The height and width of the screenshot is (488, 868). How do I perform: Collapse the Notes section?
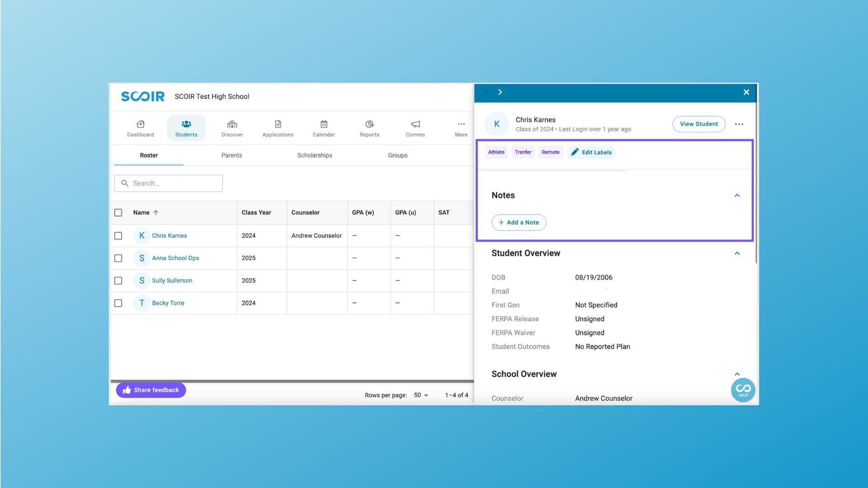[x=737, y=195]
